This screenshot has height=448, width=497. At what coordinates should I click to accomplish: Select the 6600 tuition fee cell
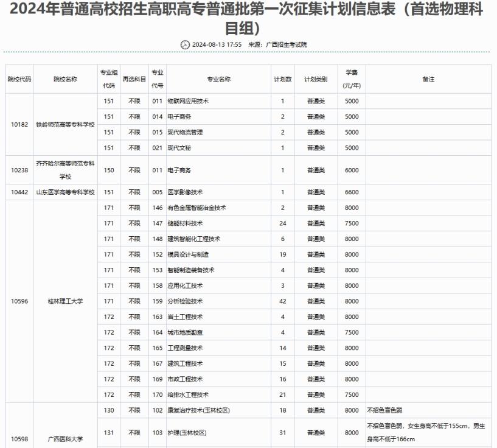tap(352, 192)
